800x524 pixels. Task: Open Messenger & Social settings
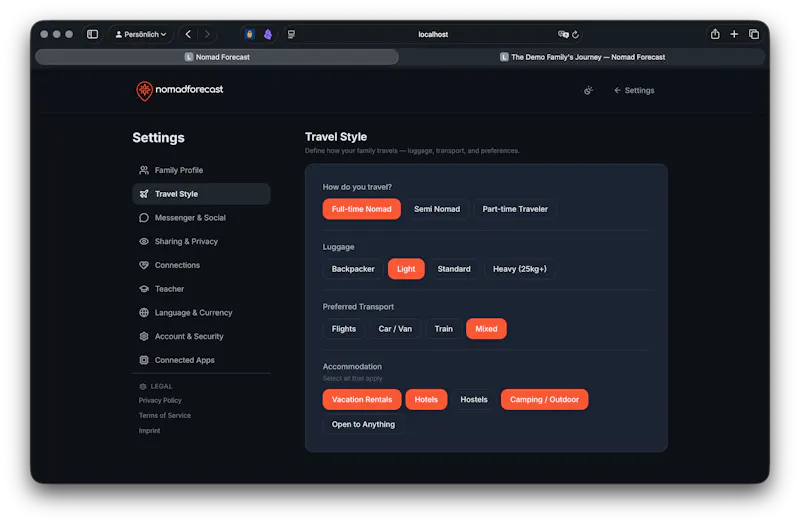pyautogui.click(x=201, y=218)
